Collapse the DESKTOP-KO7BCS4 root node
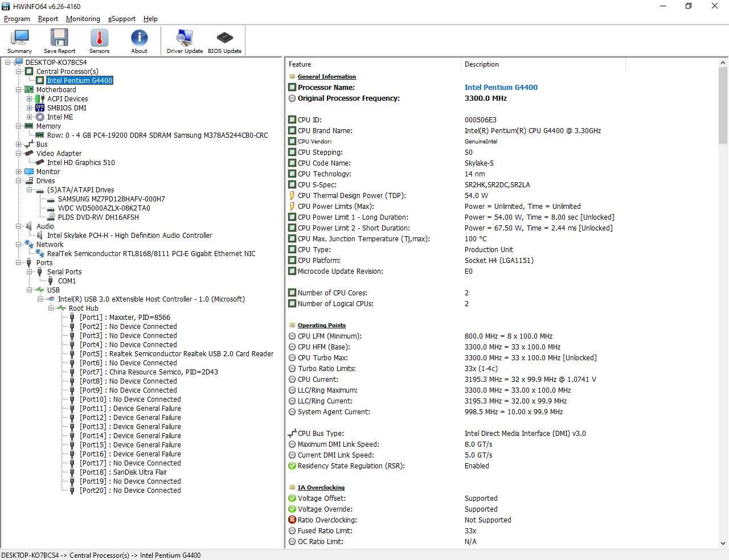Image resolution: width=729 pixels, height=560 pixels. 7,62
